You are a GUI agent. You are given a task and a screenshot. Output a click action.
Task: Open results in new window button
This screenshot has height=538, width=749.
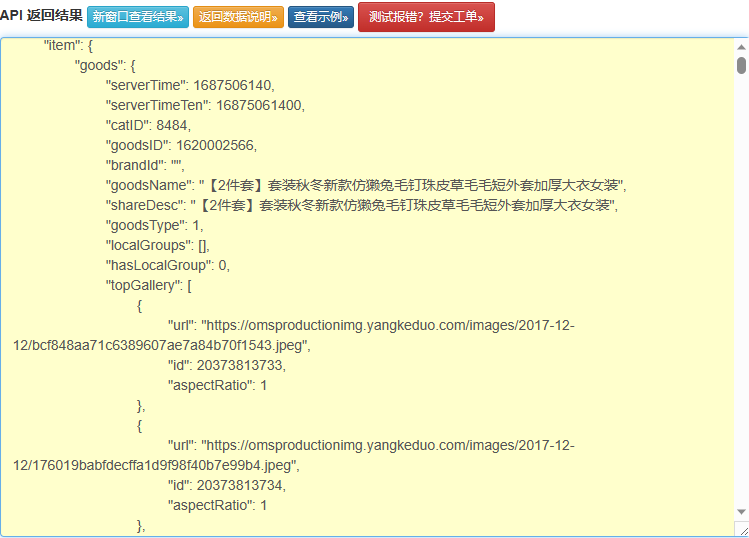click(138, 17)
